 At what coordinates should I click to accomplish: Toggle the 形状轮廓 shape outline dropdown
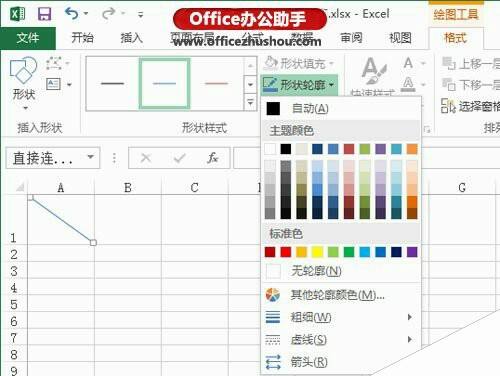pos(299,85)
